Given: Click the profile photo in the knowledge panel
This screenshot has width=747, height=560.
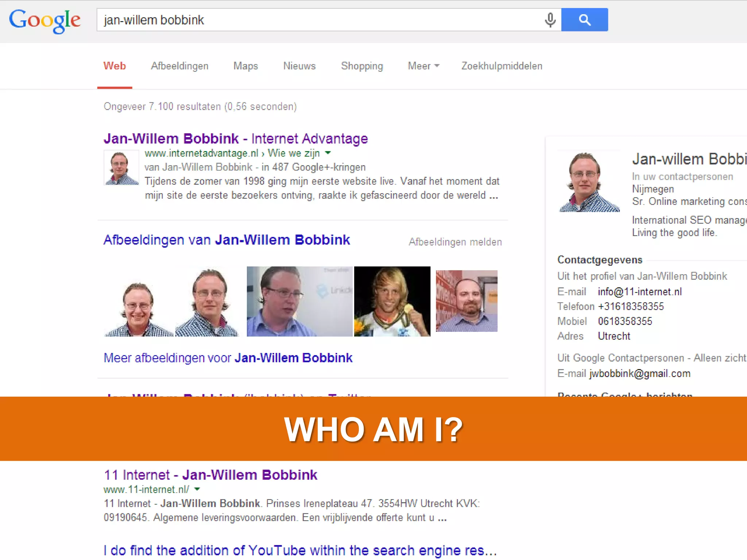Looking at the screenshot, I should pos(589,181).
